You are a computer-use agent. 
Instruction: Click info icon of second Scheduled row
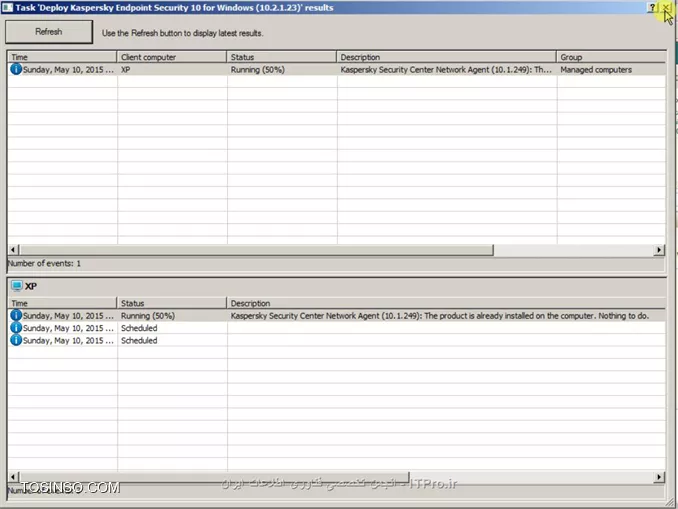16,340
